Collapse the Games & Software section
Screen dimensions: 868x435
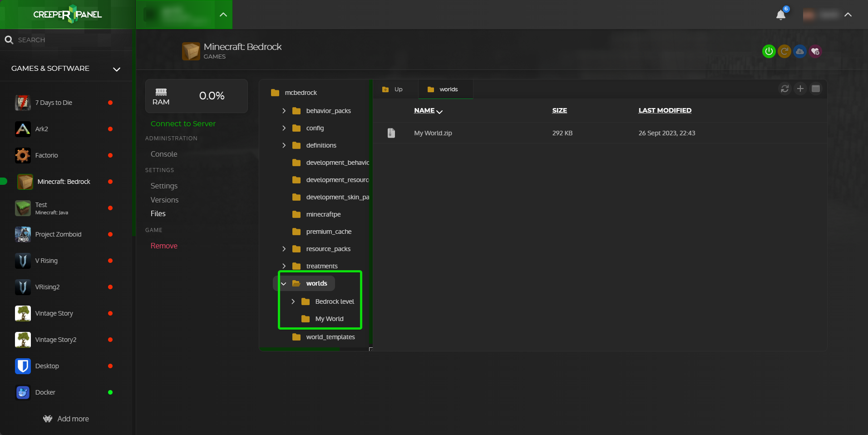click(x=117, y=69)
